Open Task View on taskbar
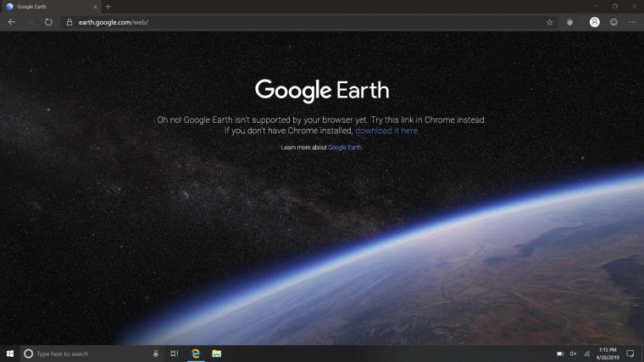644x362 pixels. tap(175, 354)
